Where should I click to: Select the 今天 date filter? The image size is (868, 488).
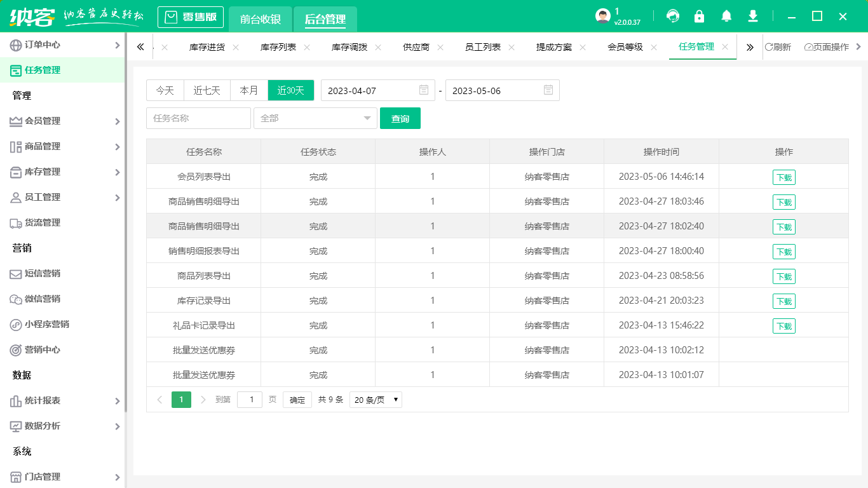click(165, 90)
